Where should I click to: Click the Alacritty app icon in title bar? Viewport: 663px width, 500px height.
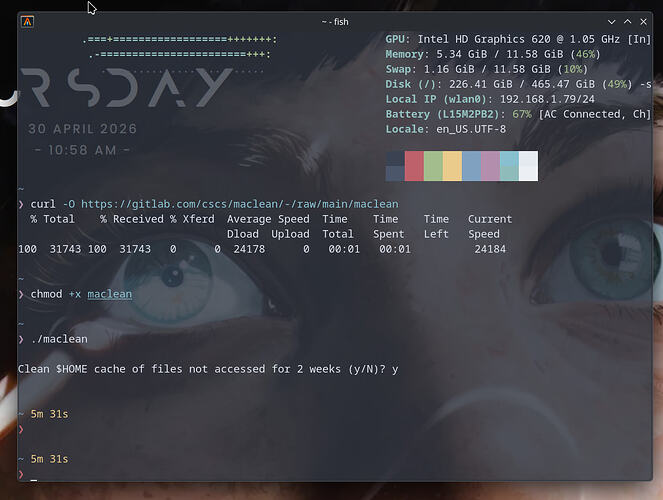[x=27, y=22]
